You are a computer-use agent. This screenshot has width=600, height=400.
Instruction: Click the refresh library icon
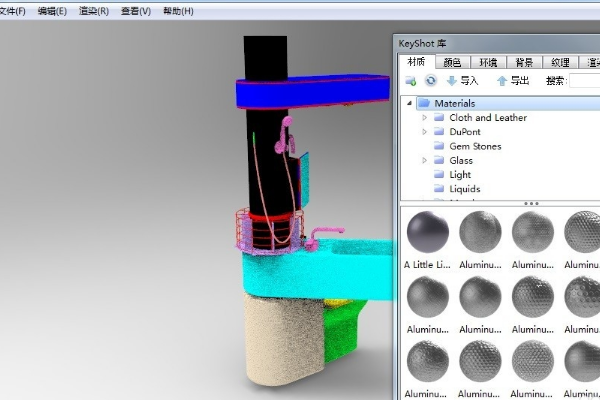tap(430, 81)
